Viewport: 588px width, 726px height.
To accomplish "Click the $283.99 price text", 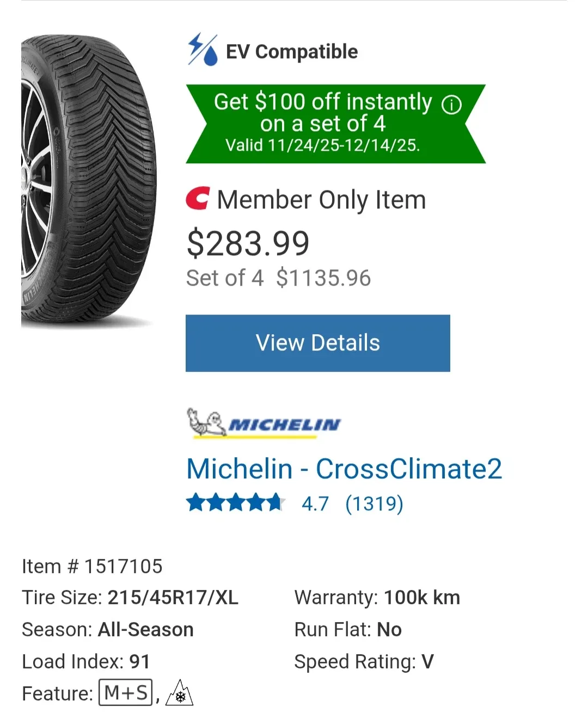I will pos(248,243).
